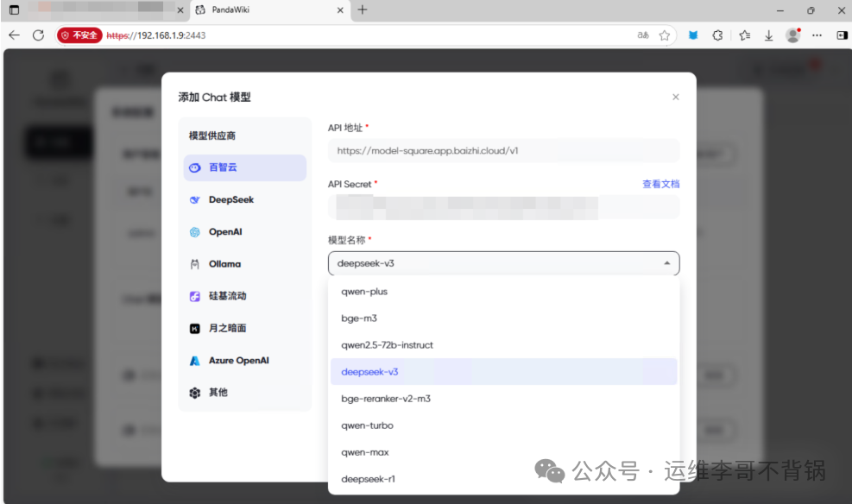Choose qwen-plus from the model list

pos(504,292)
